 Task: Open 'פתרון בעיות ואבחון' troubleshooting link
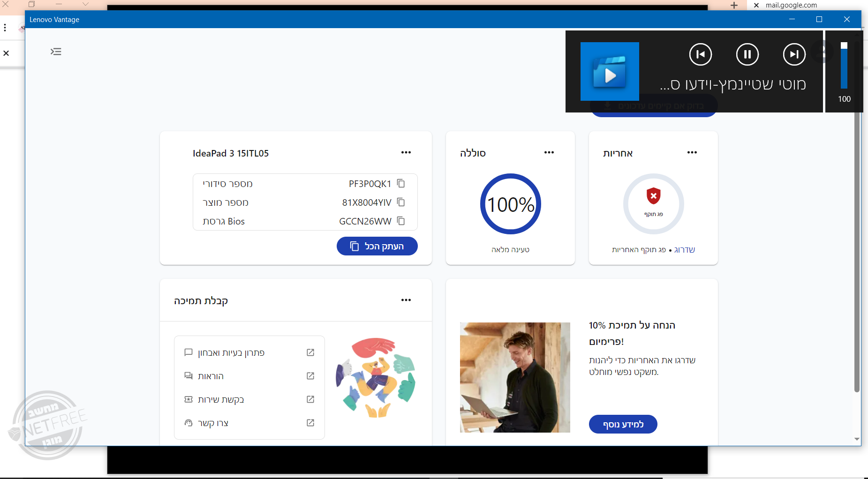[x=231, y=352]
